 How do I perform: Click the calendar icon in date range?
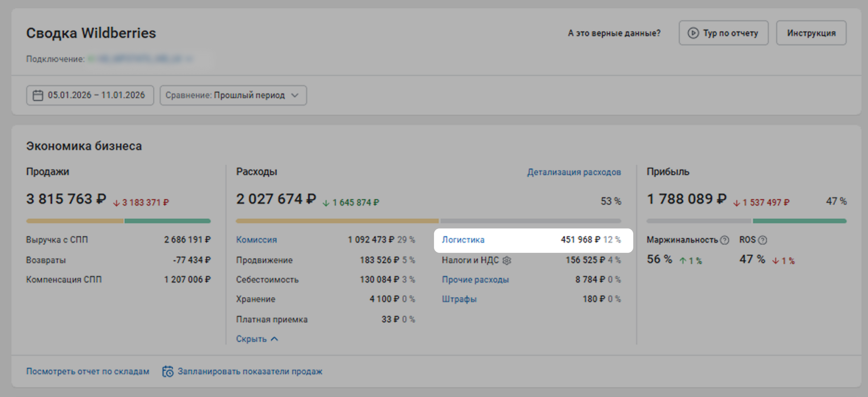tap(38, 95)
